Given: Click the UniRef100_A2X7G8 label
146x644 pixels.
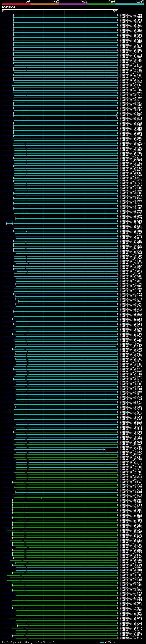Looking at the screenshot, I should pyautogui.click(x=131, y=48).
